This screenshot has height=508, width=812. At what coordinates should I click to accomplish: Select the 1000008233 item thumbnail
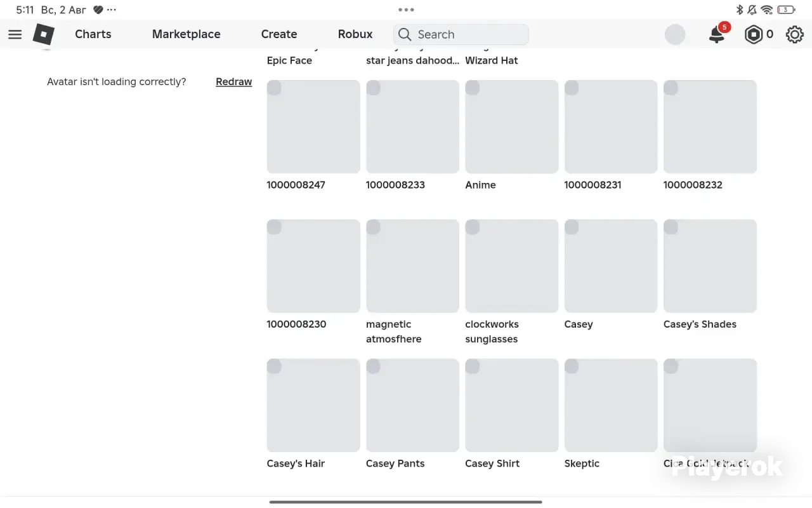(412, 126)
